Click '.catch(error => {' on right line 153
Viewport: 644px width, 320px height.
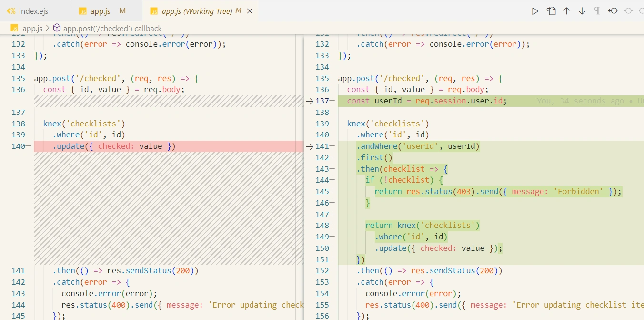pyautogui.click(x=395, y=282)
